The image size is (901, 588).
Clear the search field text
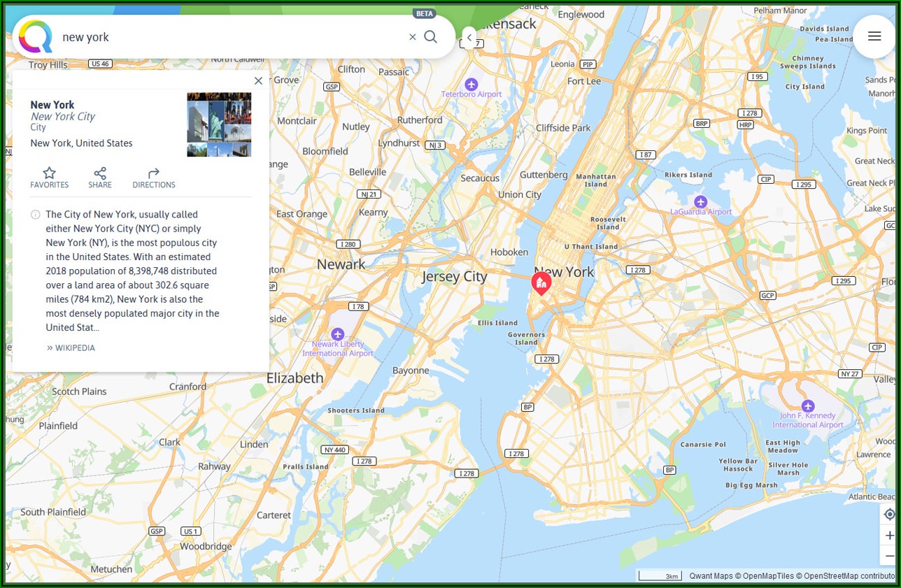413,37
